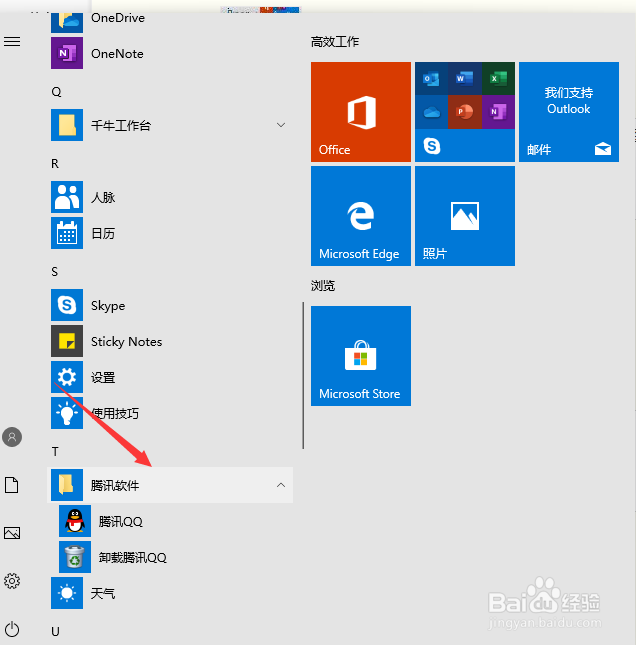The width and height of the screenshot is (636, 645).
Task: Open the OneDrive app icon
Action: (67, 22)
